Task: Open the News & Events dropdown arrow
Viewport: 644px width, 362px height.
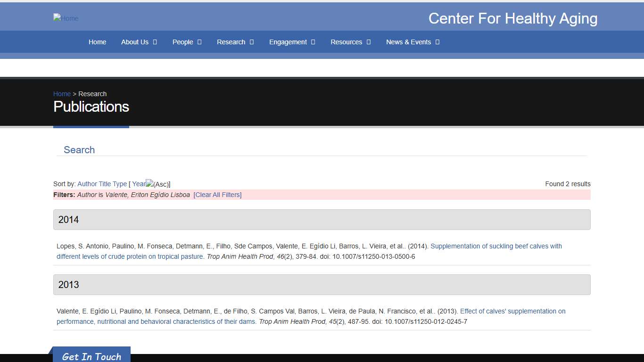Action: tap(438, 42)
